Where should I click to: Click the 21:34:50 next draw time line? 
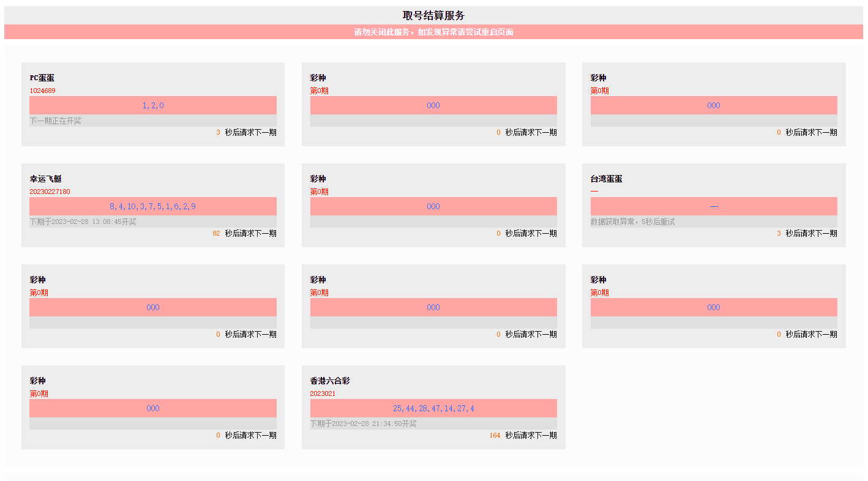(433, 423)
